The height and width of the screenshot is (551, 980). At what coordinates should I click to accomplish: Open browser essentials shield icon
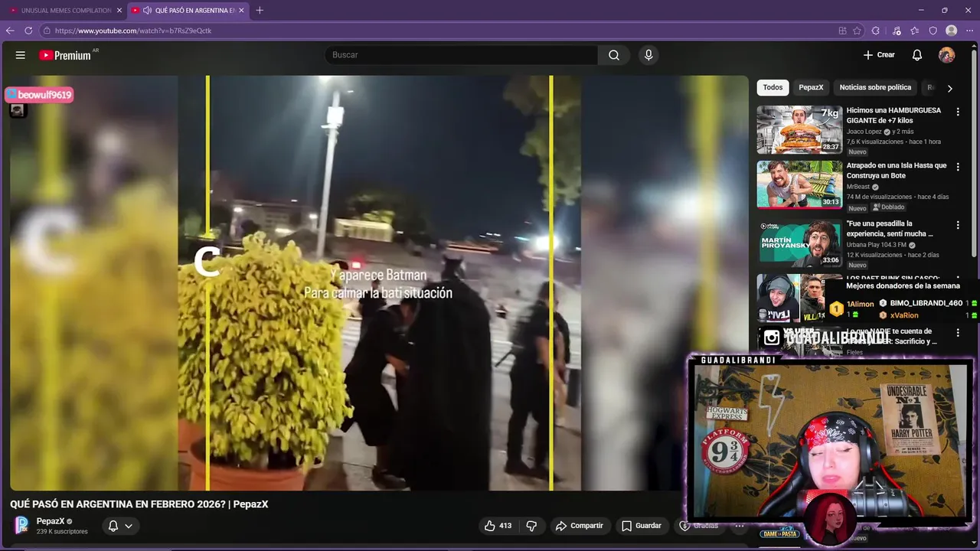point(933,31)
